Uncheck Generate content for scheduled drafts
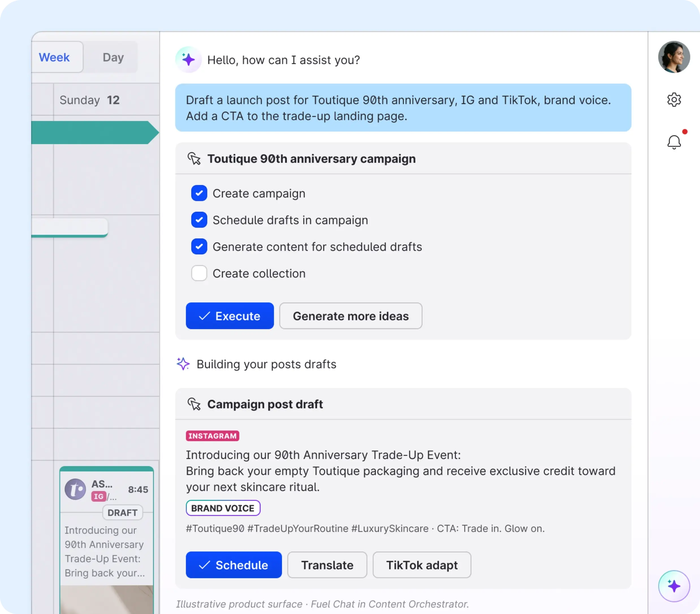 pyautogui.click(x=199, y=247)
